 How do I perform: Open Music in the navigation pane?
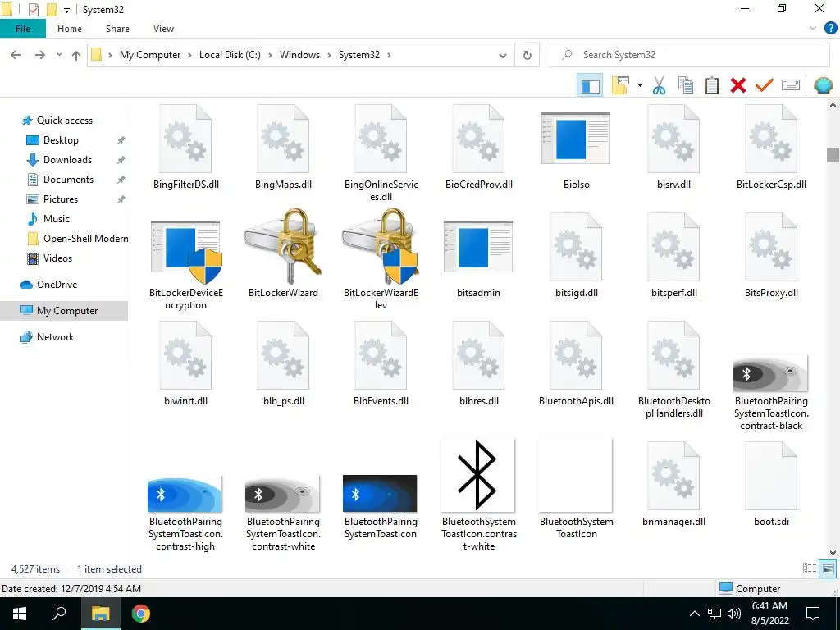[x=57, y=218]
